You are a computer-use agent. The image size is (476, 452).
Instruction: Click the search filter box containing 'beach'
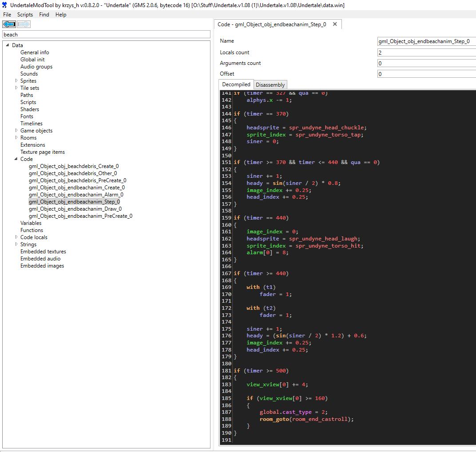point(106,34)
